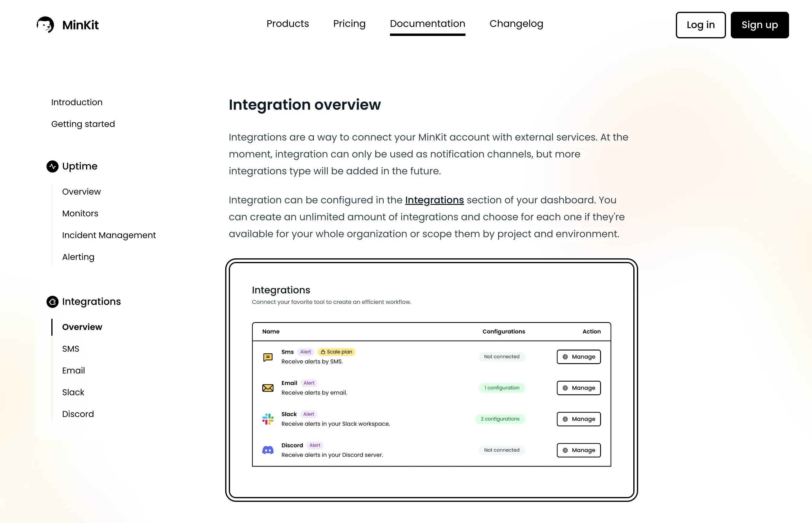The width and height of the screenshot is (812, 523).
Task: Open the SMS integration page
Action: pyautogui.click(x=71, y=349)
